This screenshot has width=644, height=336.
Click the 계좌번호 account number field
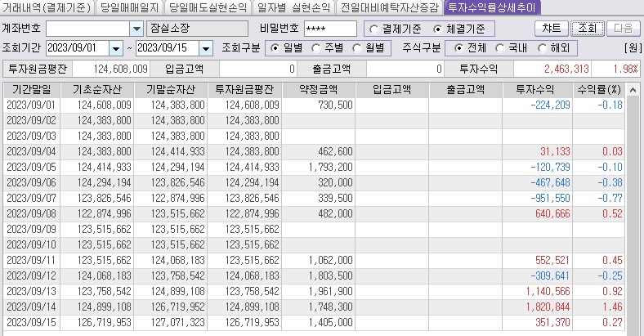point(88,29)
